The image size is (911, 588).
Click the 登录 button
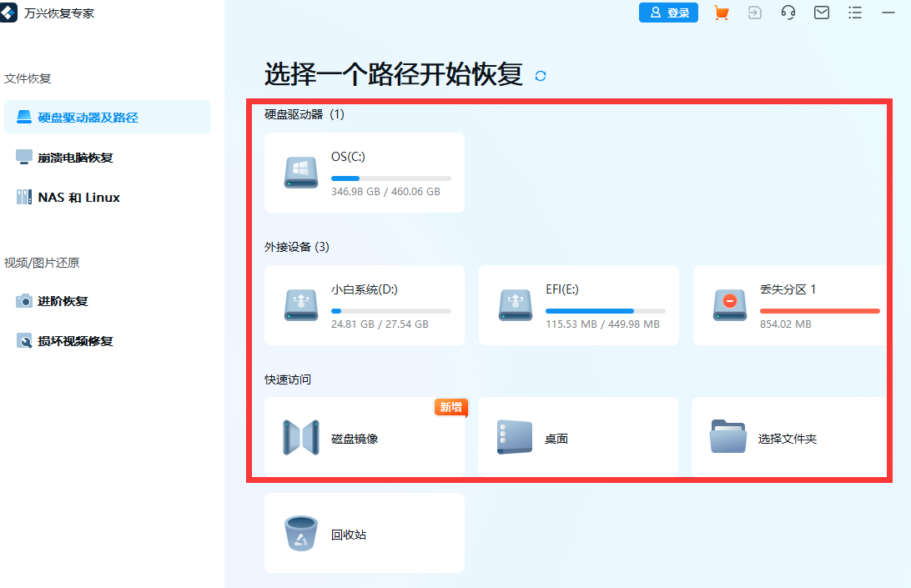(668, 13)
